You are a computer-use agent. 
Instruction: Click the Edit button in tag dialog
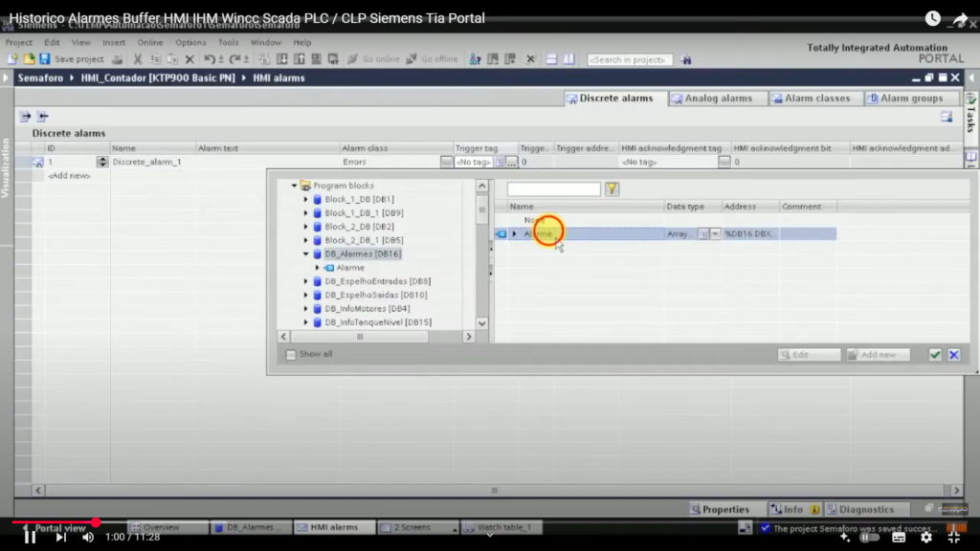point(809,355)
